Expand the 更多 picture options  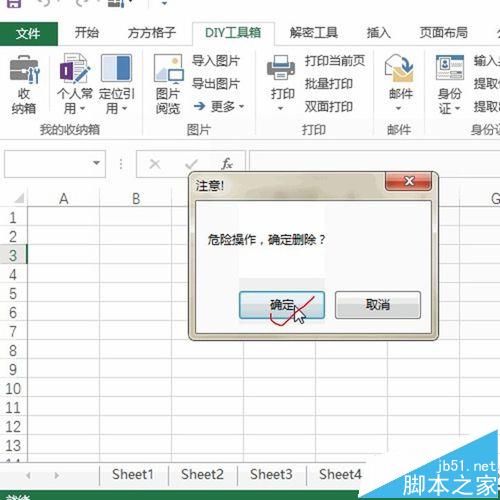pos(219,107)
